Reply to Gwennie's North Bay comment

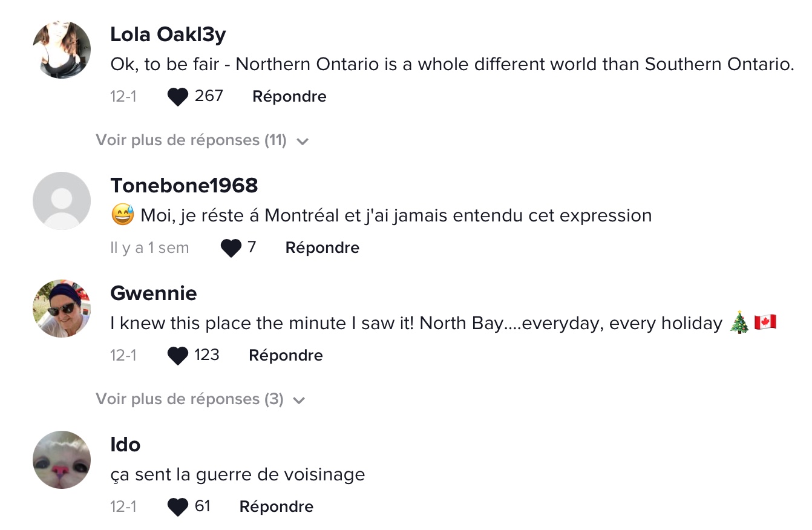286,356
